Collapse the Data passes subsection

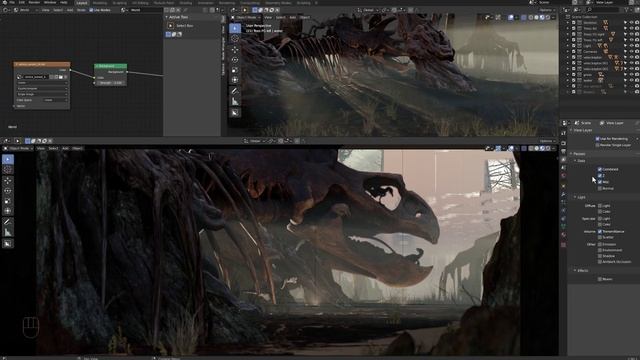click(575, 161)
